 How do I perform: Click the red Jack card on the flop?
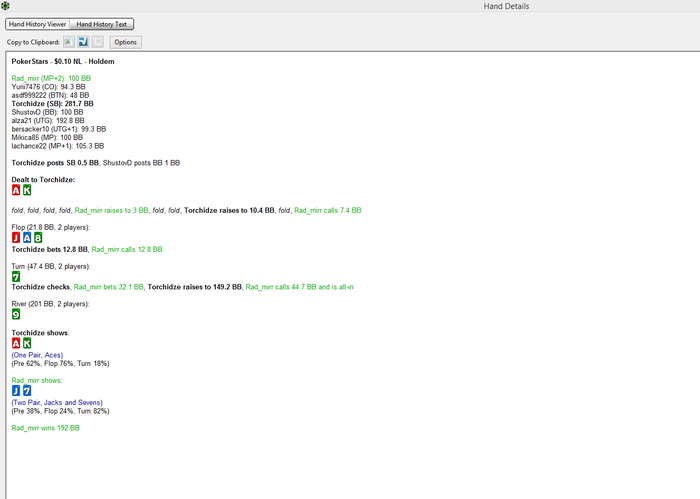[x=16, y=238]
